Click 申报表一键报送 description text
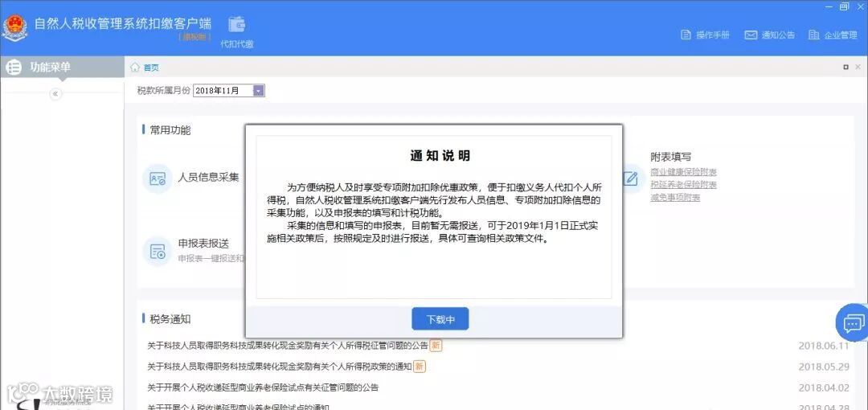The image size is (868, 410). (211, 258)
